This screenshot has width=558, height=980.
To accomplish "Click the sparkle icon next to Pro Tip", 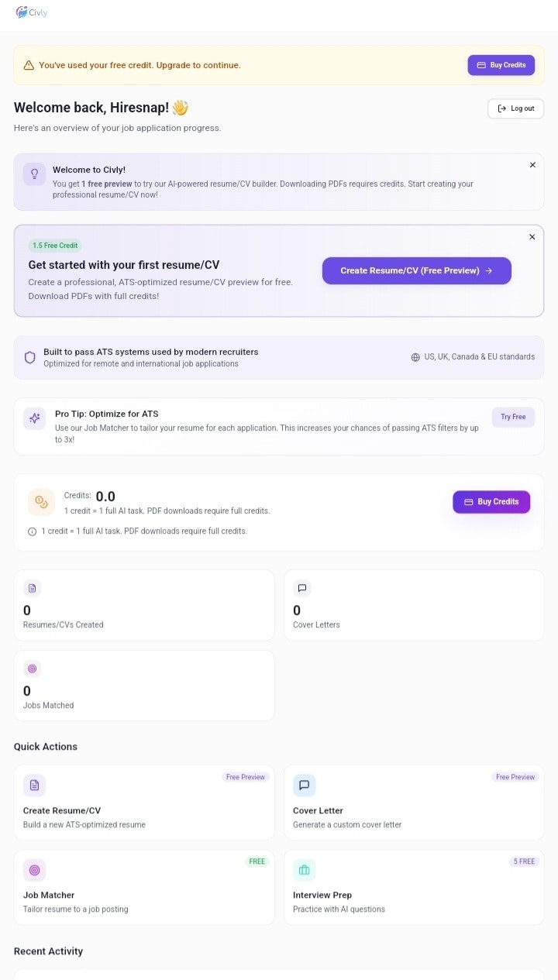I will click(34, 418).
